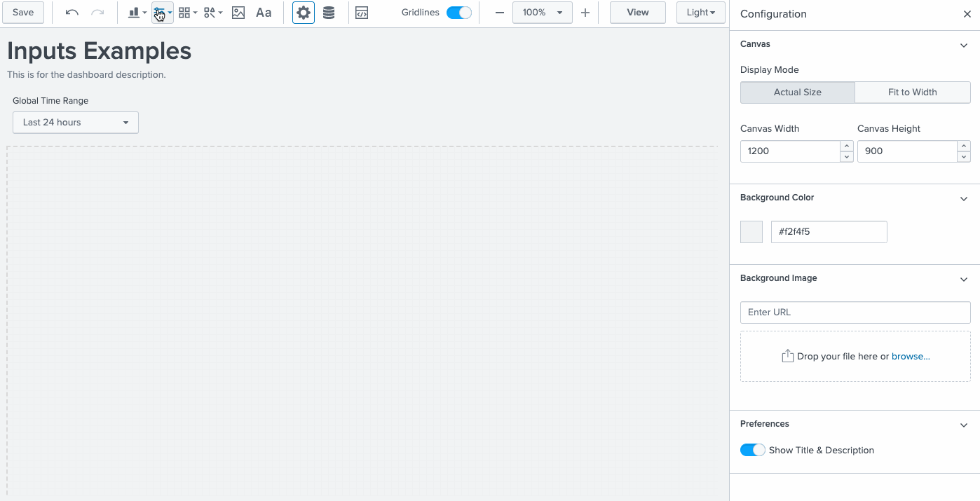Toggle the Gridlines switch
The image size is (980, 501).
point(458,13)
